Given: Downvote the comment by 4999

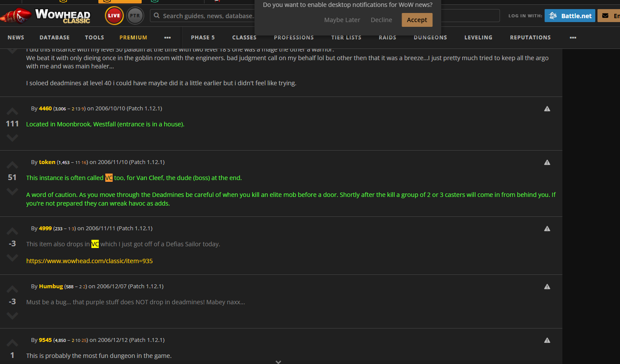Looking at the screenshot, I should tap(12, 258).
